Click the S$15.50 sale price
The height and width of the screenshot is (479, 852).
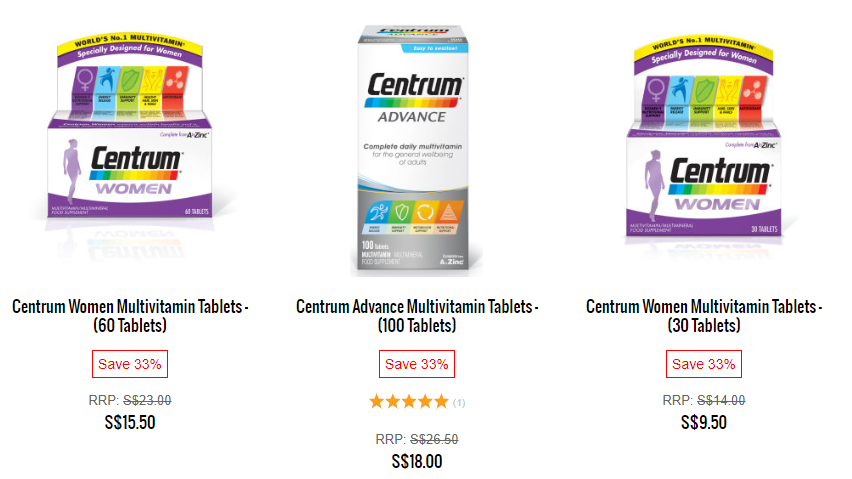pyautogui.click(x=130, y=422)
